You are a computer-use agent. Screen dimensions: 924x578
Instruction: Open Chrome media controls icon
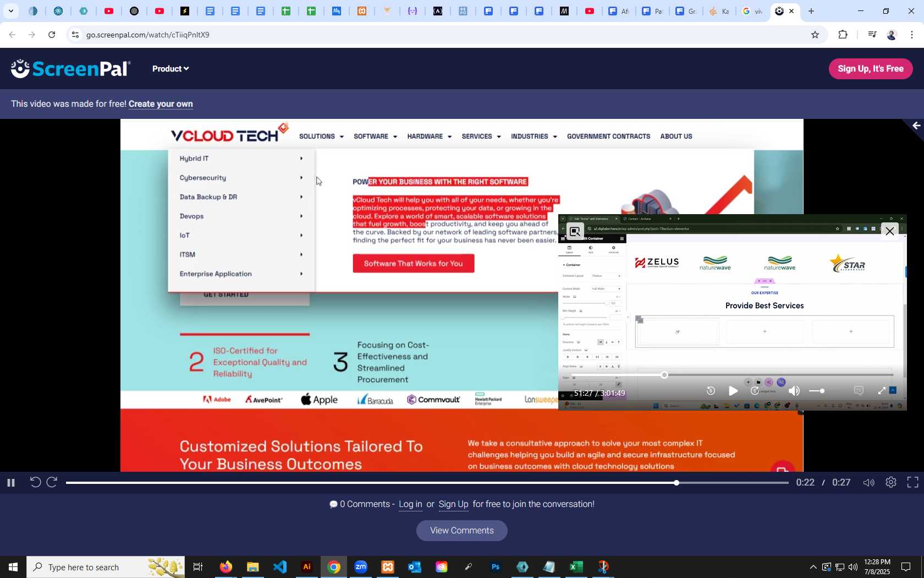[872, 35]
